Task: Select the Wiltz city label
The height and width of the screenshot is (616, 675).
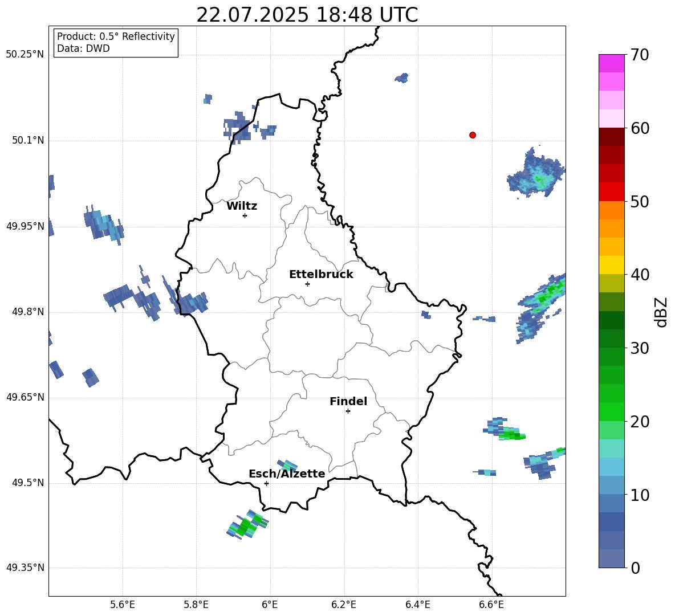Action: click(242, 206)
